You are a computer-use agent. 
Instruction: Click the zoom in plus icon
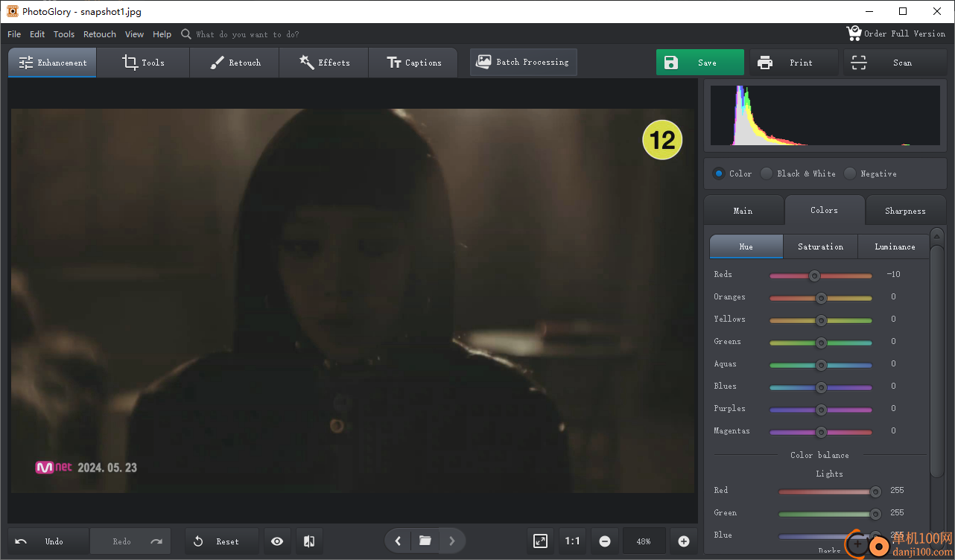(x=684, y=541)
